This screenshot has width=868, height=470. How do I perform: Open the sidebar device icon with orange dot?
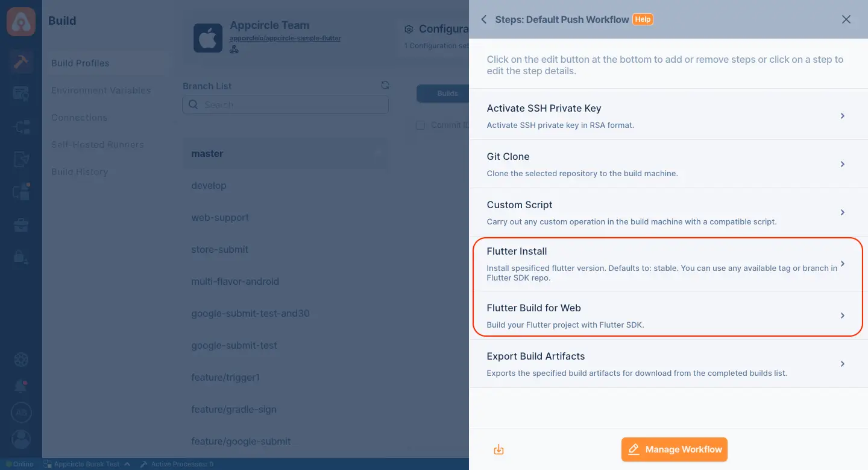click(x=21, y=192)
